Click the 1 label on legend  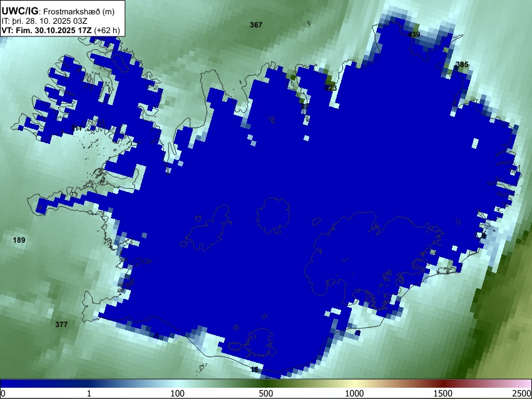89,393
